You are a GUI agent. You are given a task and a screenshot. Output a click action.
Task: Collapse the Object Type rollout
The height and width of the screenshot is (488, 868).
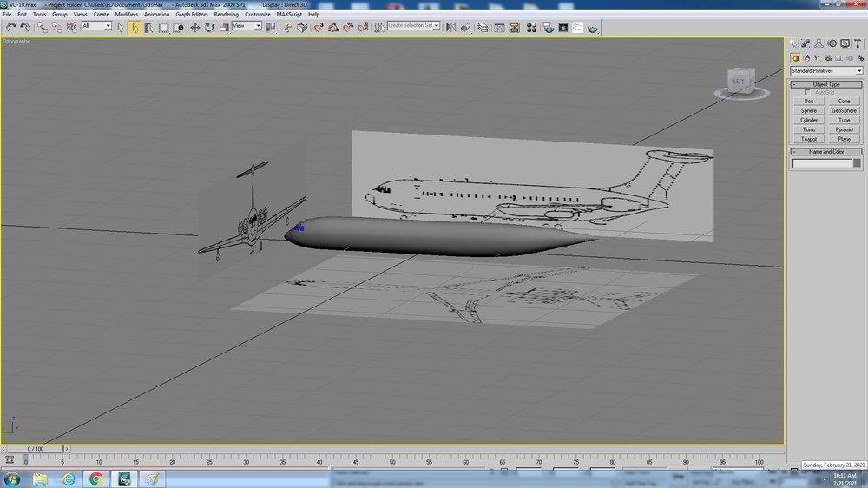pos(826,84)
